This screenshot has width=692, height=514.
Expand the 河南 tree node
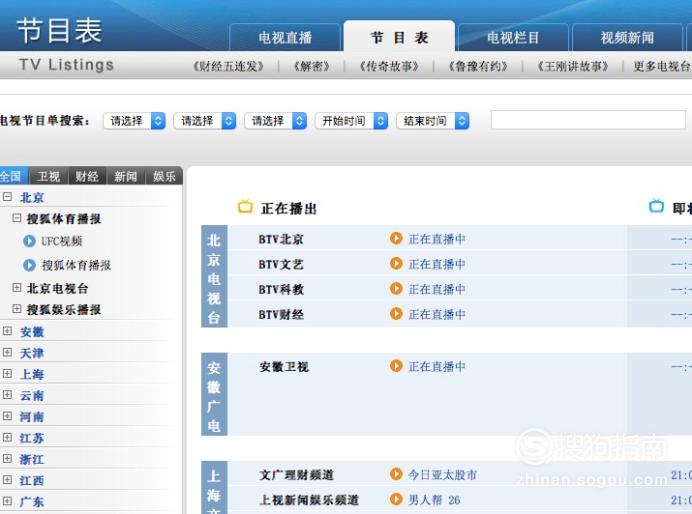click(8, 416)
